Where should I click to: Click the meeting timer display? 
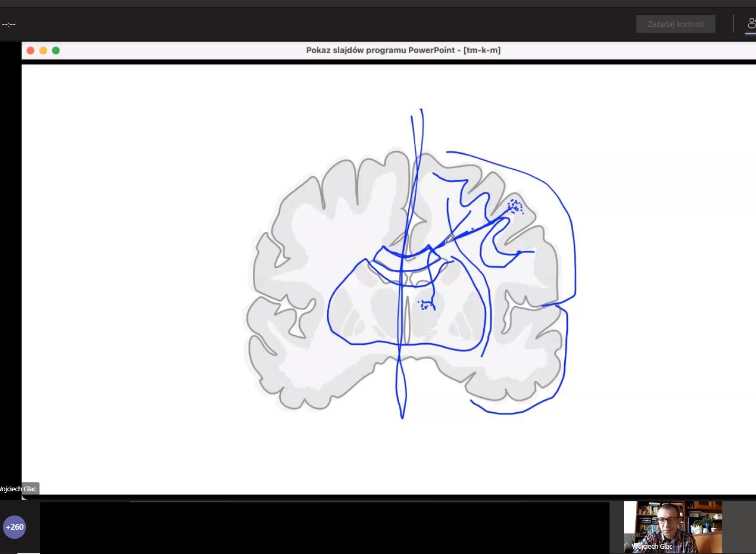pos(9,24)
